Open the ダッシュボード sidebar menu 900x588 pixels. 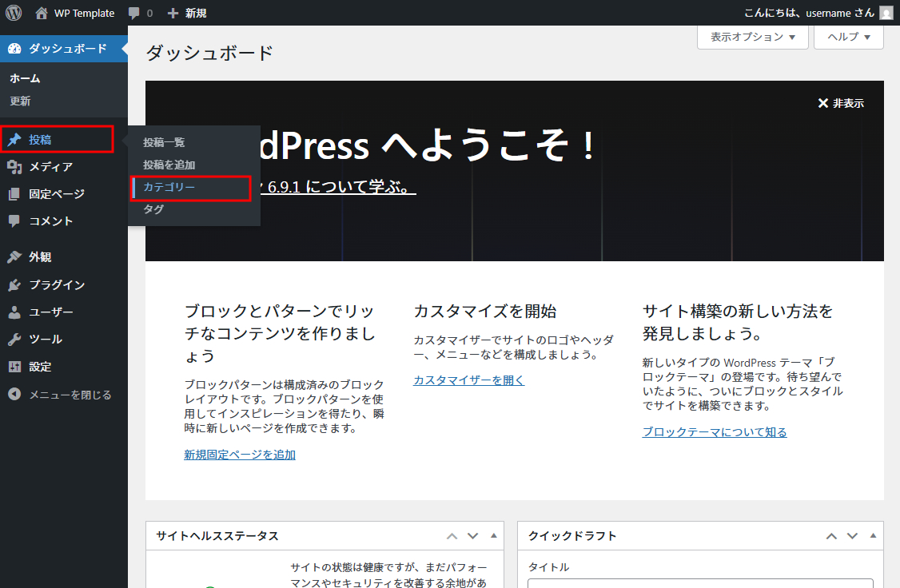pos(64,49)
